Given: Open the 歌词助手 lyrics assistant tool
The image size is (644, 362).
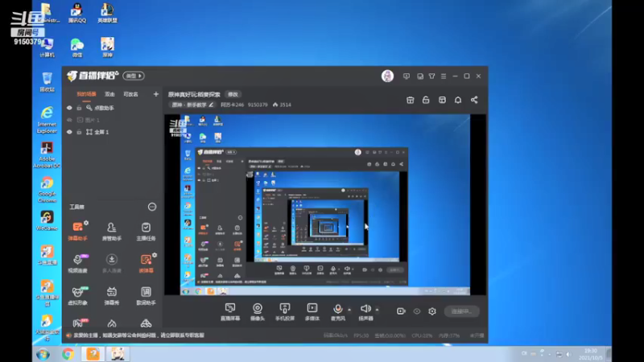Looking at the screenshot, I should pos(146,295).
